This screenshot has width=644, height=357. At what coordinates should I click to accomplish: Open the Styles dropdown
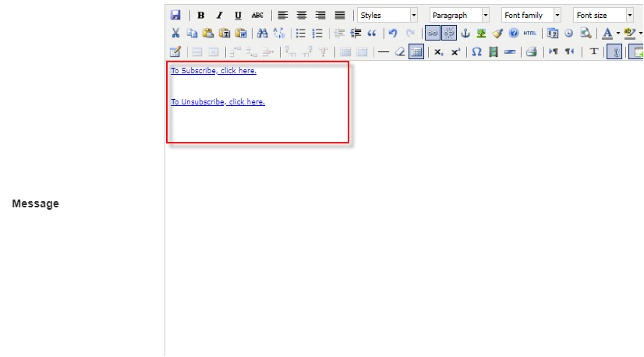click(387, 15)
